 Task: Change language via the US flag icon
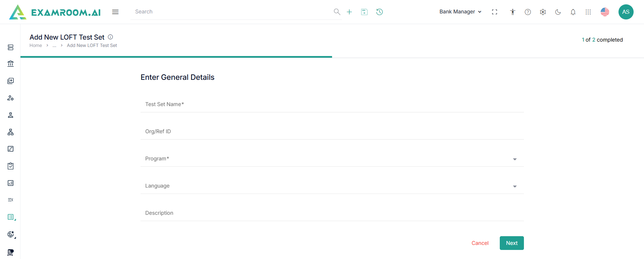[605, 12]
